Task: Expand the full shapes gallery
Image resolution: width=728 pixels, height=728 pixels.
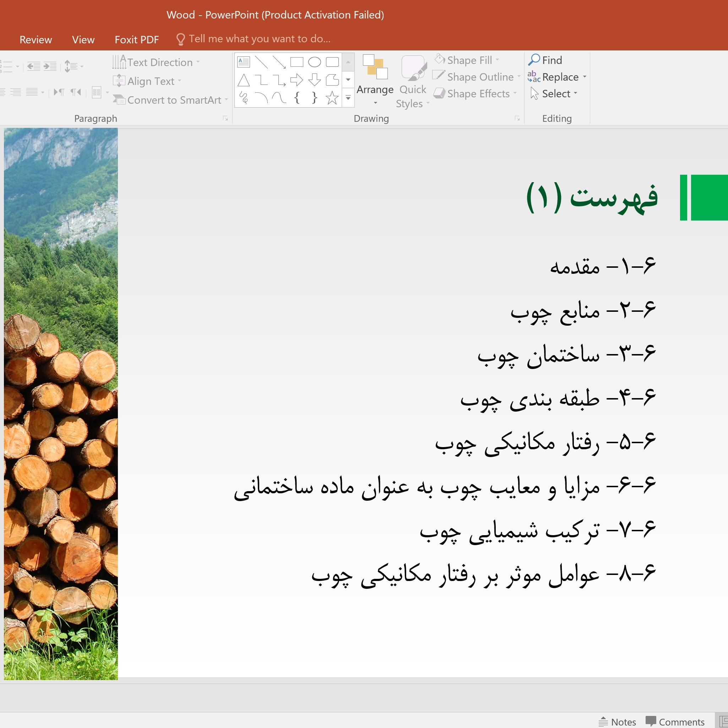Action: tap(348, 98)
